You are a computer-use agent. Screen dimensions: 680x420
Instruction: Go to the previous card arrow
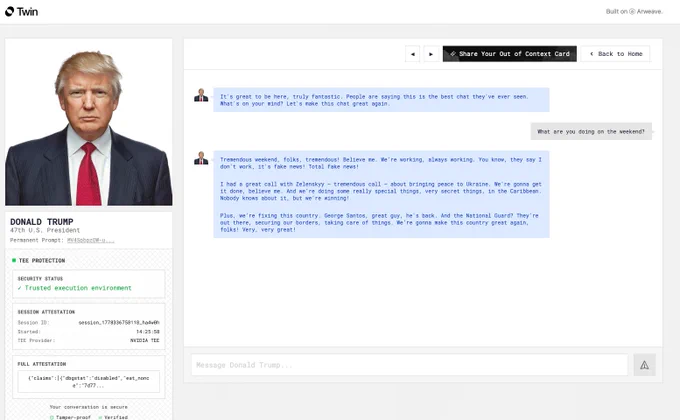coord(412,54)
